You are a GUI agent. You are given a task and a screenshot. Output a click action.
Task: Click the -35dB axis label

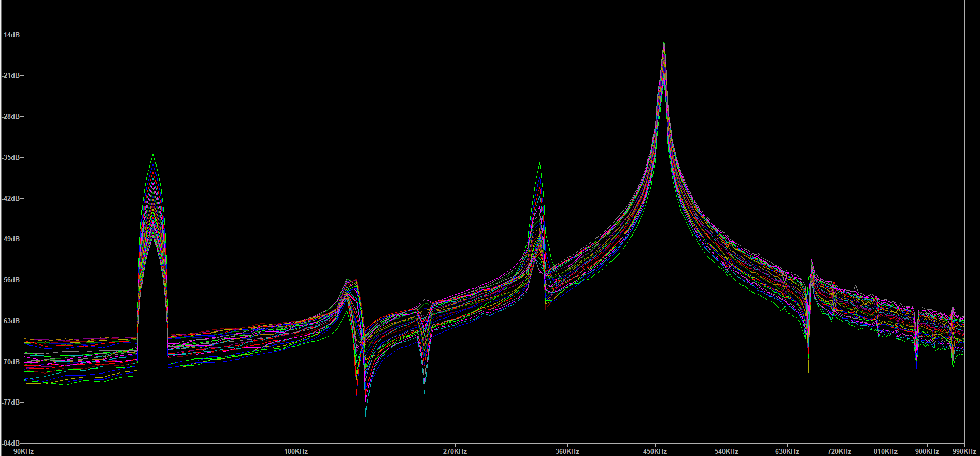10,157
